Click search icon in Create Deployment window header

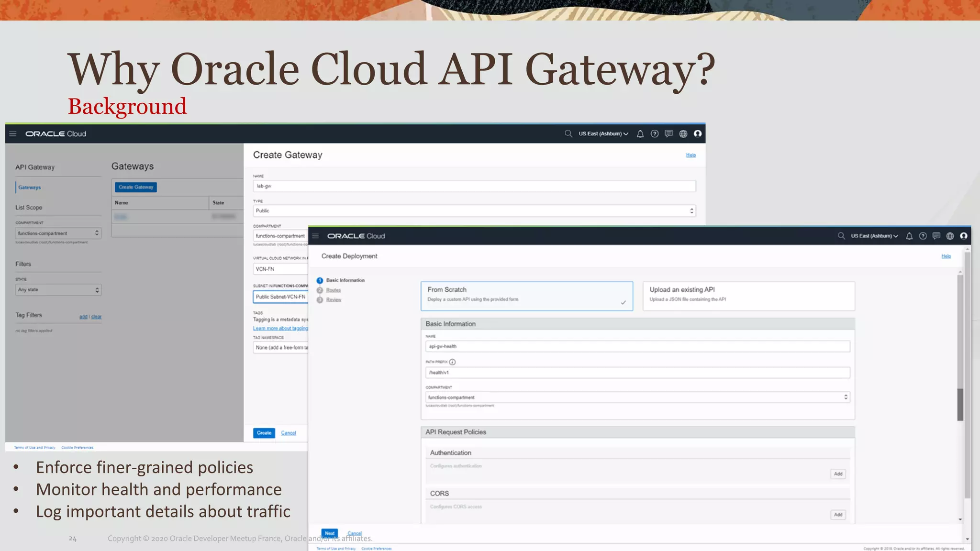pos(841,236)
